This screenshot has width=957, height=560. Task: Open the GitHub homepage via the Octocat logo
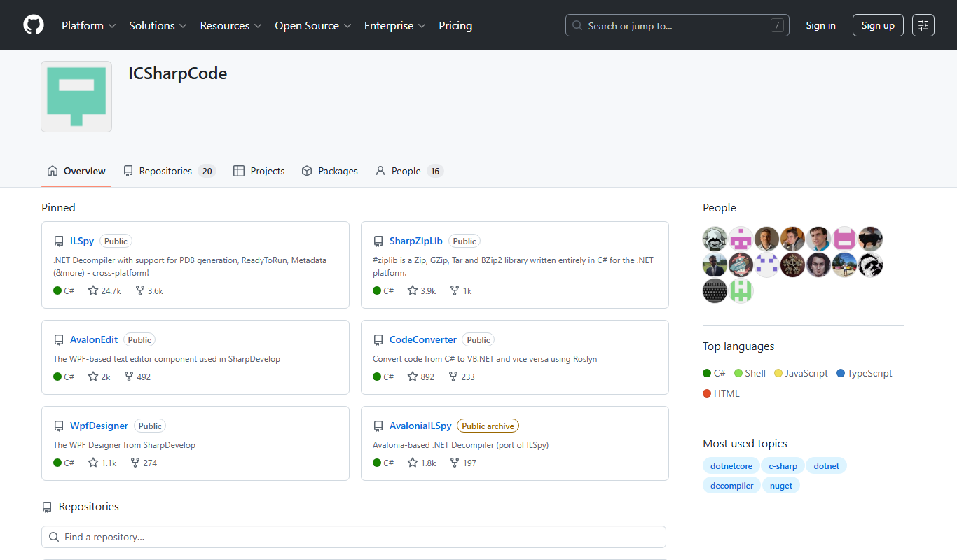tap(34, 25)
